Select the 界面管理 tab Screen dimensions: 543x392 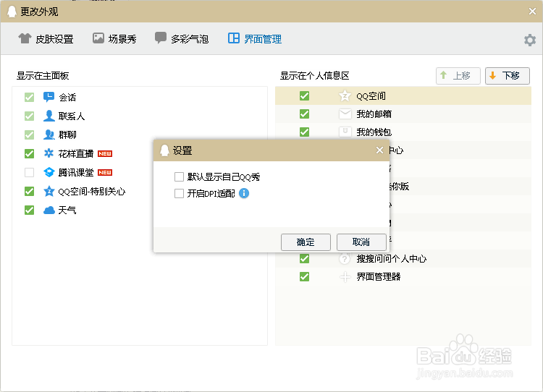click(x=255, y=39)
